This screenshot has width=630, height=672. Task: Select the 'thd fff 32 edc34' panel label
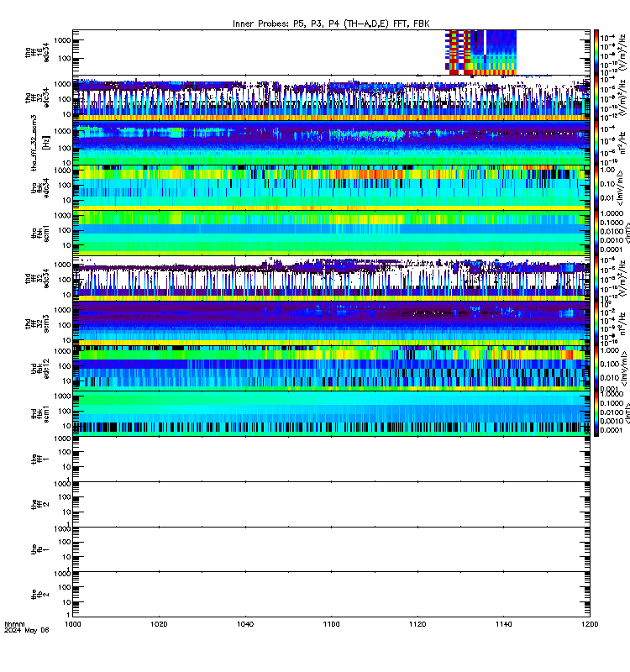tap(37, 279)
